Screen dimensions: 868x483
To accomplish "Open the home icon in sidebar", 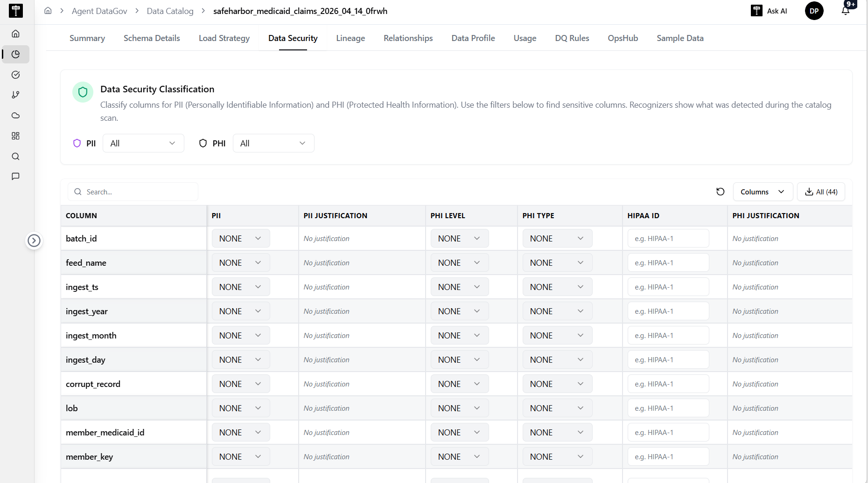I will click(15, 34).
